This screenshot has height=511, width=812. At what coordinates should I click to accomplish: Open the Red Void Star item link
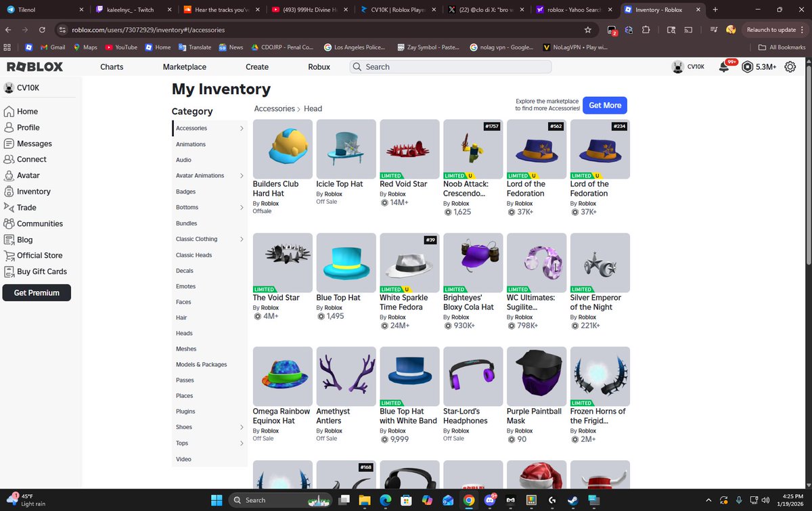403,184
